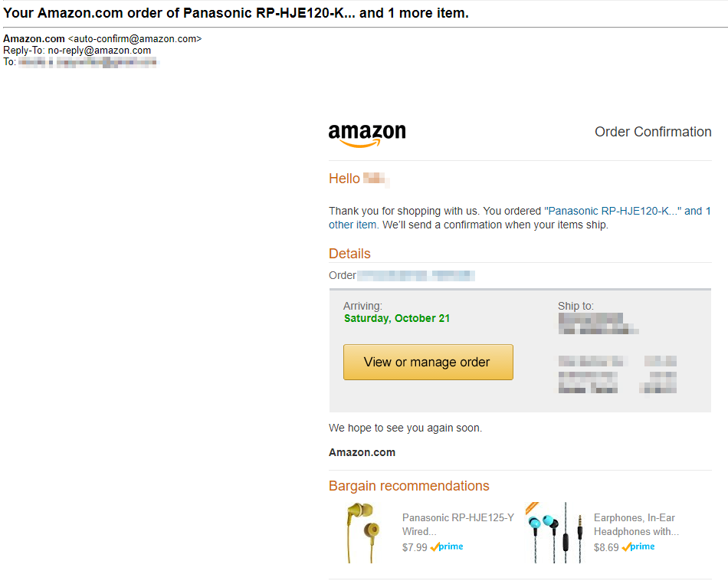Click the Order Confirmation title text
This screenshot has height=581, width=728.
click(x=653, y=132)
